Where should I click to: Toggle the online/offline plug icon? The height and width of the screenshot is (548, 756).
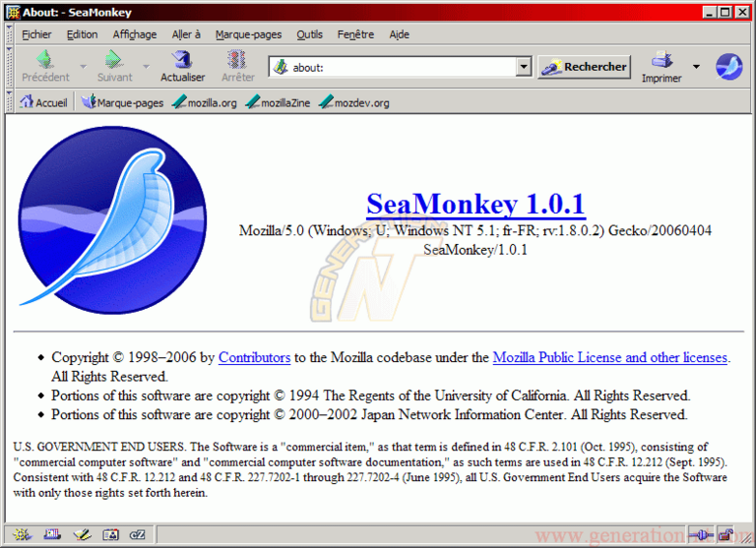pyautogui.click(x=700, y=534)
